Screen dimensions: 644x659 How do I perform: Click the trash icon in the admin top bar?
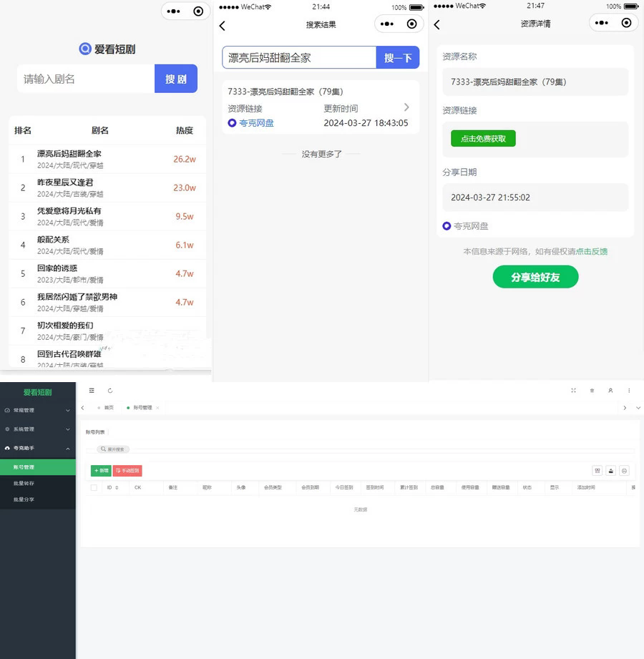point(592,390)
